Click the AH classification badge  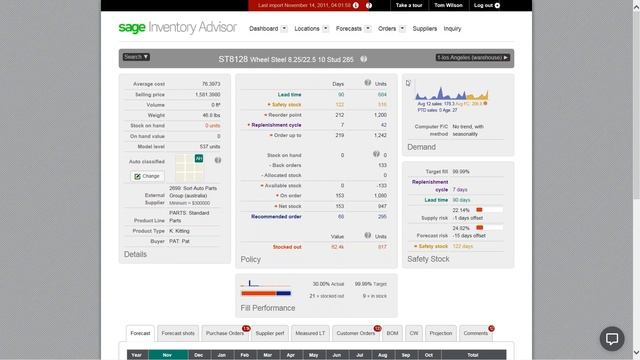point(199,158)
